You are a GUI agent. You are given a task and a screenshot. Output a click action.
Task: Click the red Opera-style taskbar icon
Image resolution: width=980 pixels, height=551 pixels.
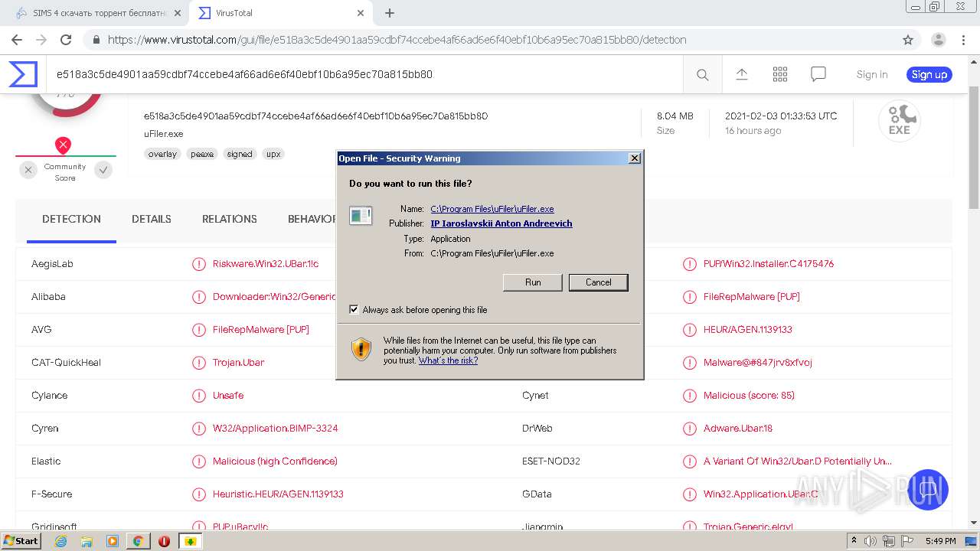164,541
